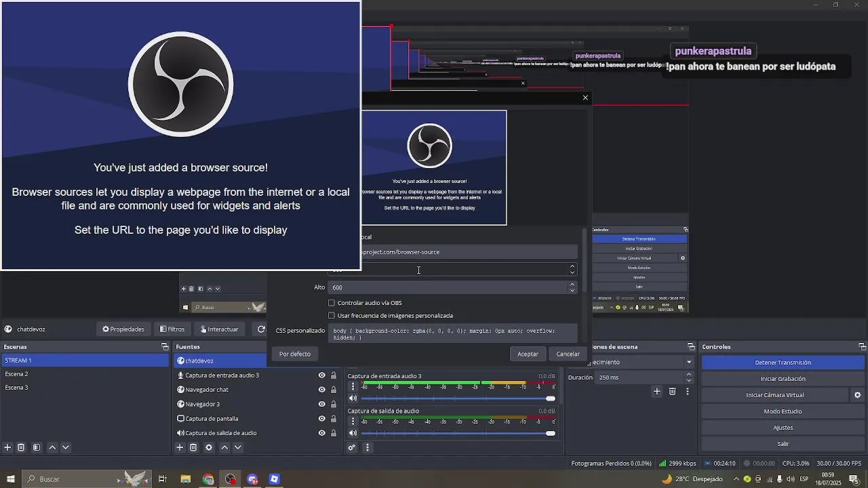Click the Interactuar button
The width and height of the screenshot is (868, 488).
(x=220, y=329)
